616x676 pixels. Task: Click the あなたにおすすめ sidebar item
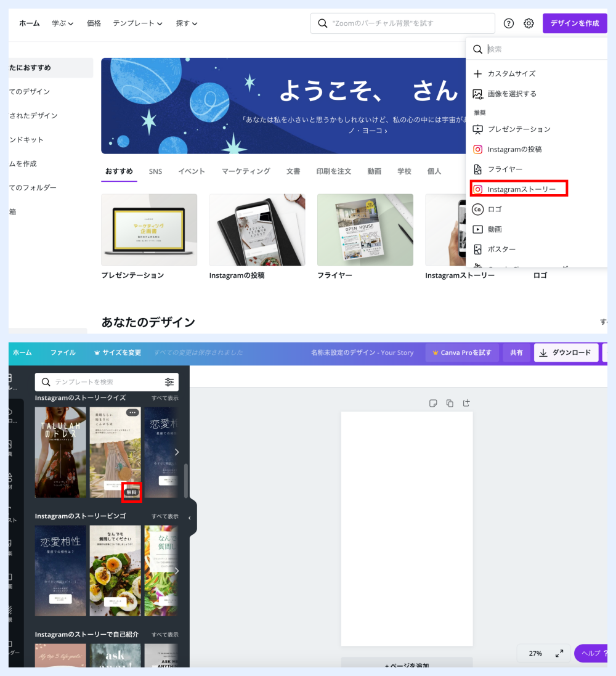pyautogui.click(x=51, y=68)
